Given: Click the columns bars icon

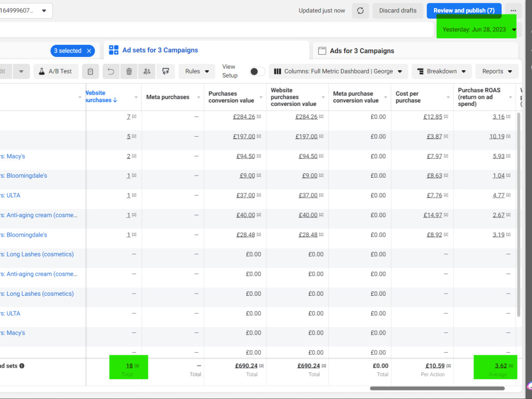Looking at the screenshot, I should click(x=277, y=71).
